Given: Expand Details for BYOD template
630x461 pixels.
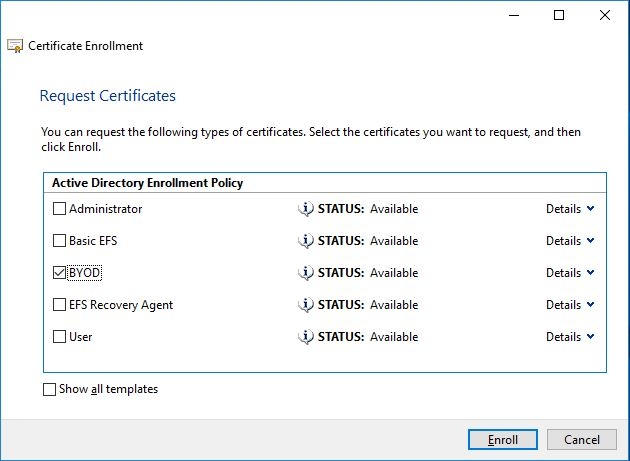Looking at the screenshot, I should [570, 273].
